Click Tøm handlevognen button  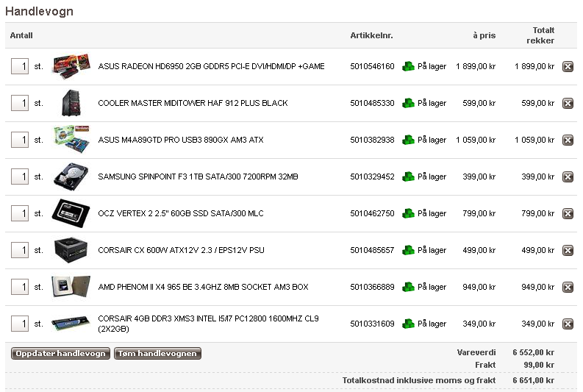click(157, 353)
